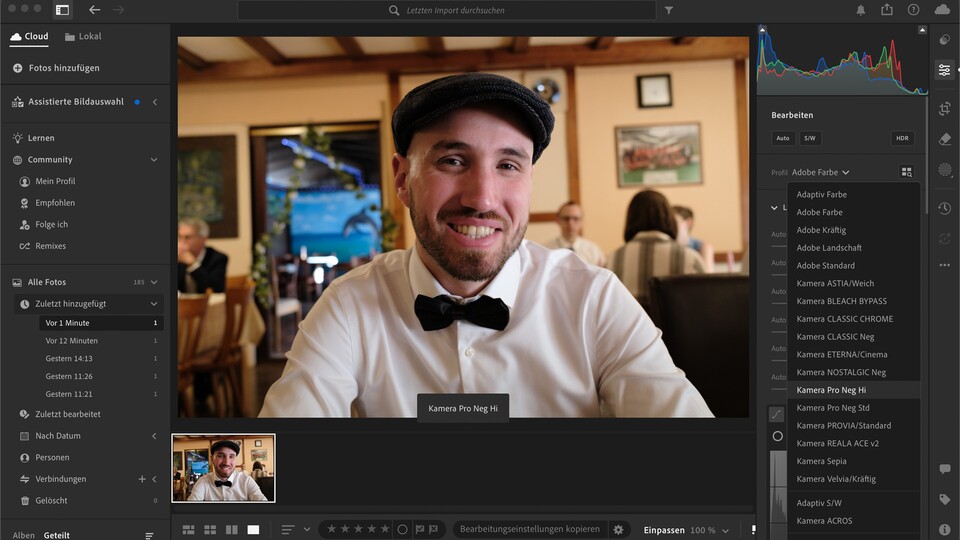
Task: Toggle the S/W black-and-white button
Action: [809, 138]
